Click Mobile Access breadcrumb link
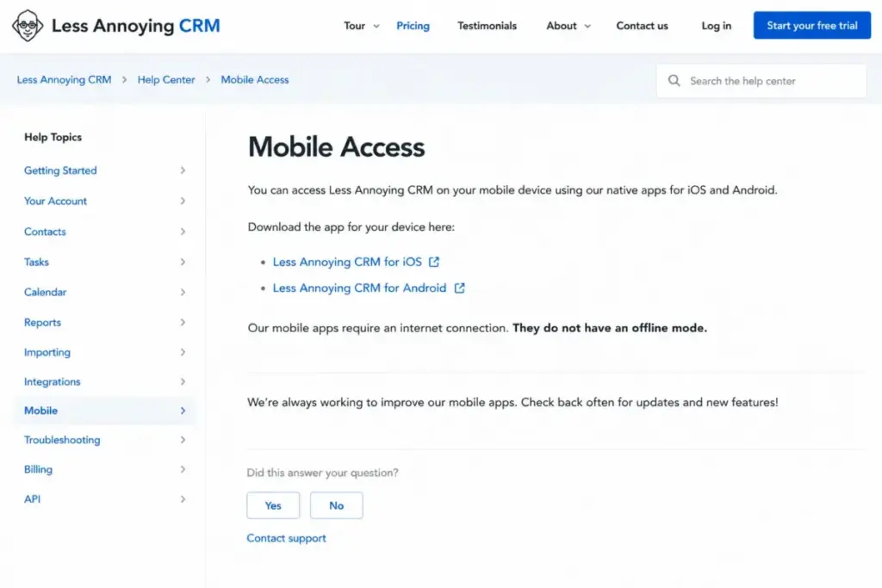This screenshot has height=588, width=882. pos(255,80)
